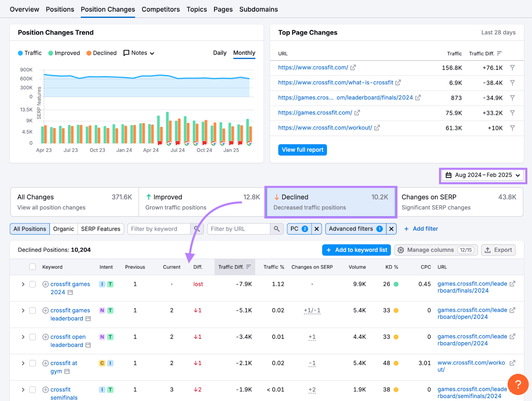Image resolution: width=532 pixels, height=401 pixels.
Task: Click the plus icon beside crossfit games 2024
Action: coord(45,284)
